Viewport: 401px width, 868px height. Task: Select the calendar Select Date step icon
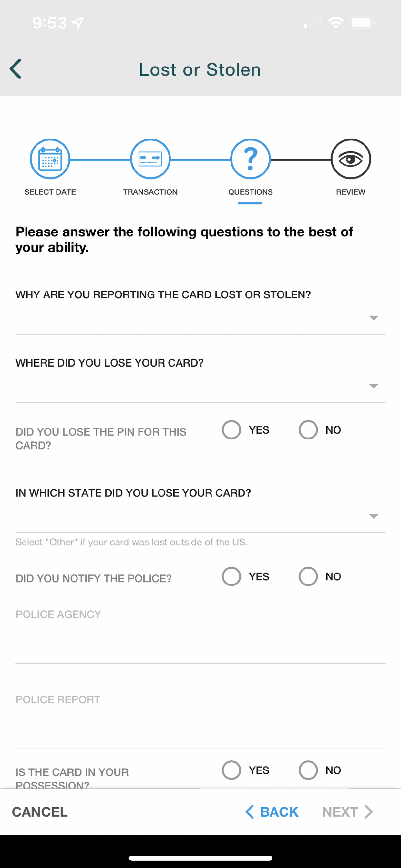tap(50, 159)
